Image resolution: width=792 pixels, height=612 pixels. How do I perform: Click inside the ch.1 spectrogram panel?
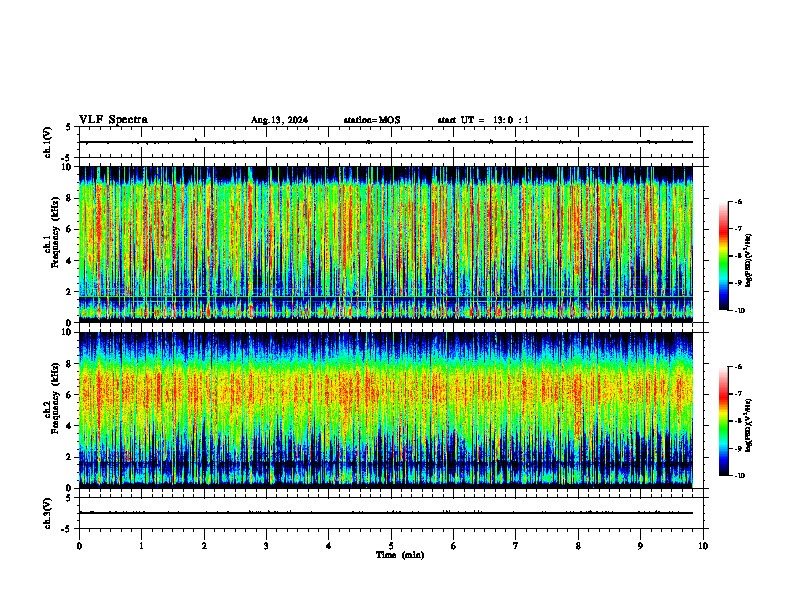pos(386,244)
